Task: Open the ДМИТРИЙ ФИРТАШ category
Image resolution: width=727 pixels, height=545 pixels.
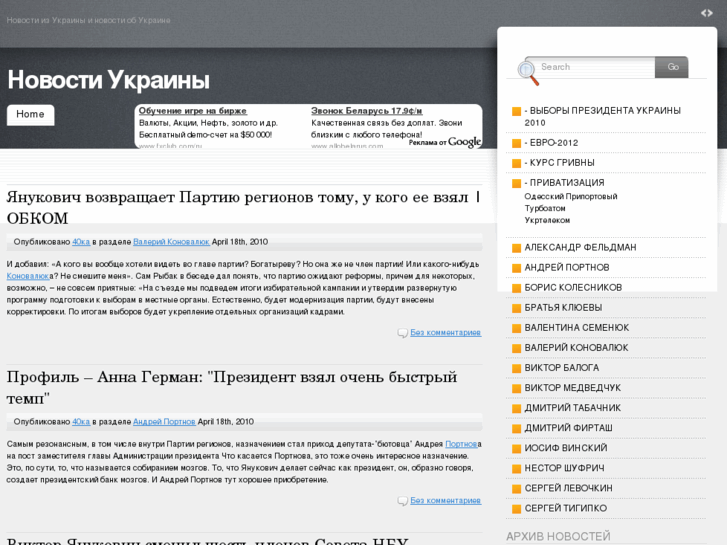Action: [568, 428]
